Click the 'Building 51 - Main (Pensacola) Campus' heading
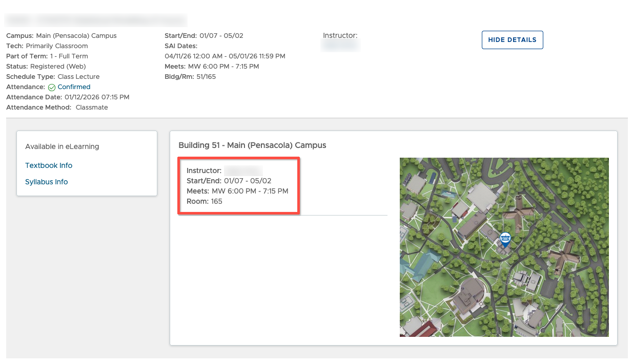 tap(252, 145)
